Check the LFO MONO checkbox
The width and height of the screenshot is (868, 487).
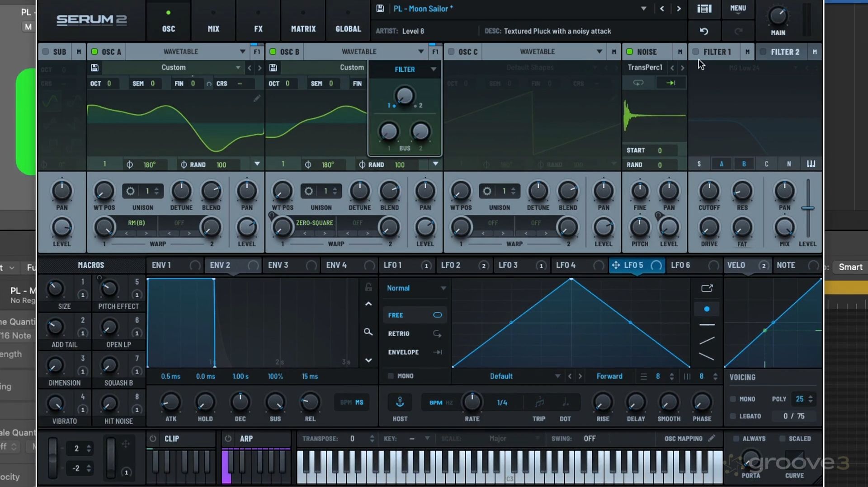point(391,376)
